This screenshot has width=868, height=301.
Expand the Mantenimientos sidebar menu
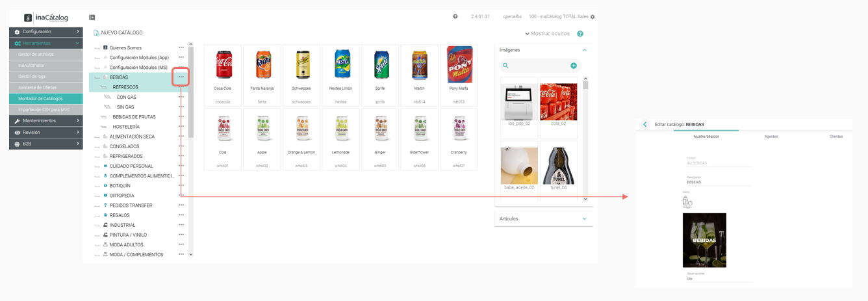point(46,121)
